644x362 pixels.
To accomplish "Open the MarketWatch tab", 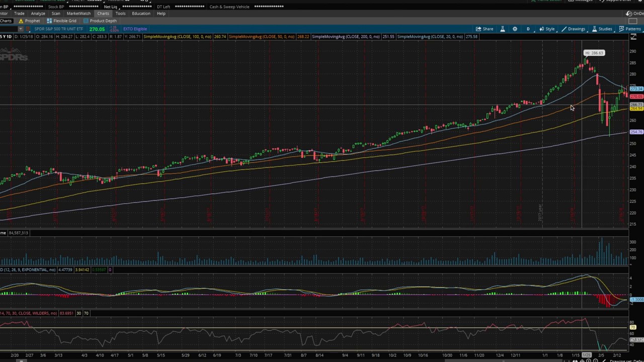I will (x=78, y=14).
